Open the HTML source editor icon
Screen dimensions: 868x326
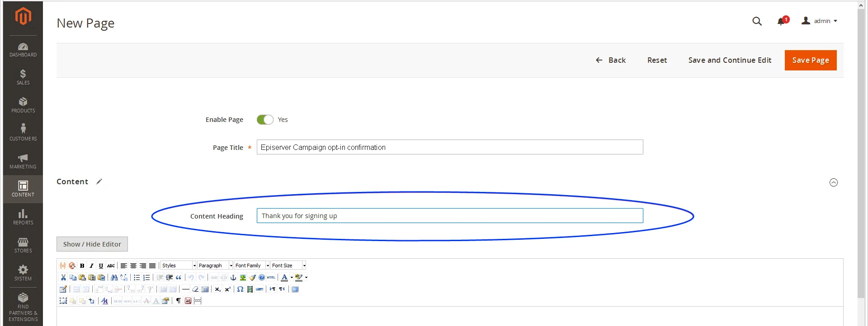[x=271, y=277]
